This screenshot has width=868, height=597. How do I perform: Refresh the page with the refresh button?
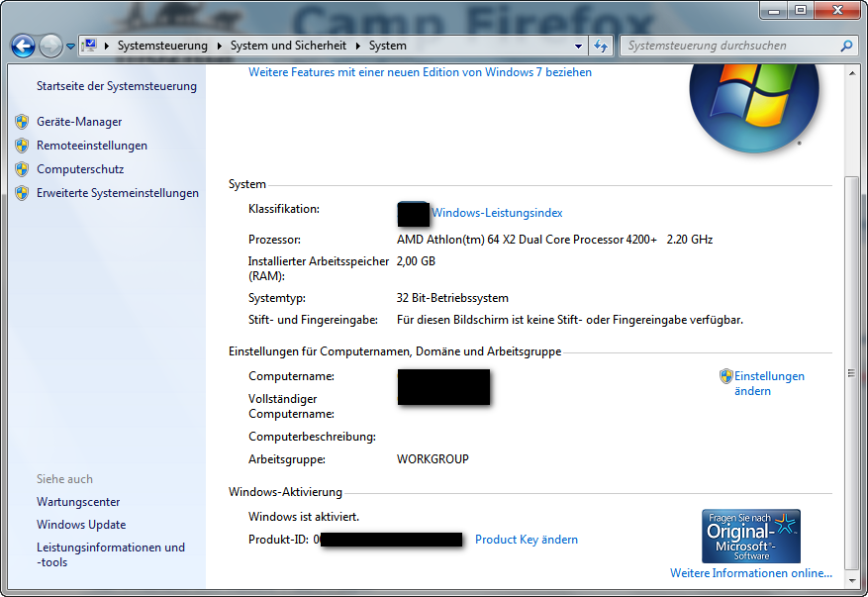click(601, 46)
